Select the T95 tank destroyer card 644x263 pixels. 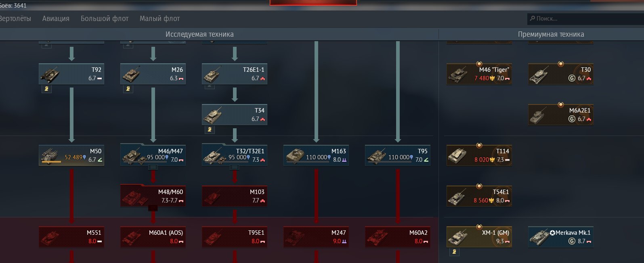(397, 155)
